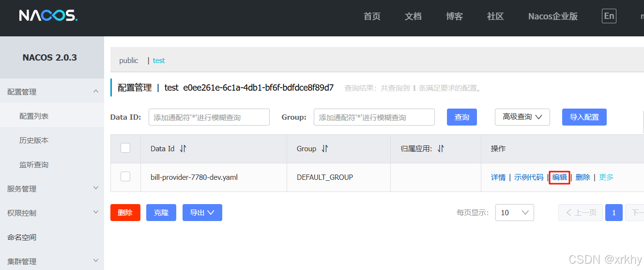Click namespace ID e0ee261e text
The image size is (644, 270).
(x=258, y=88)
